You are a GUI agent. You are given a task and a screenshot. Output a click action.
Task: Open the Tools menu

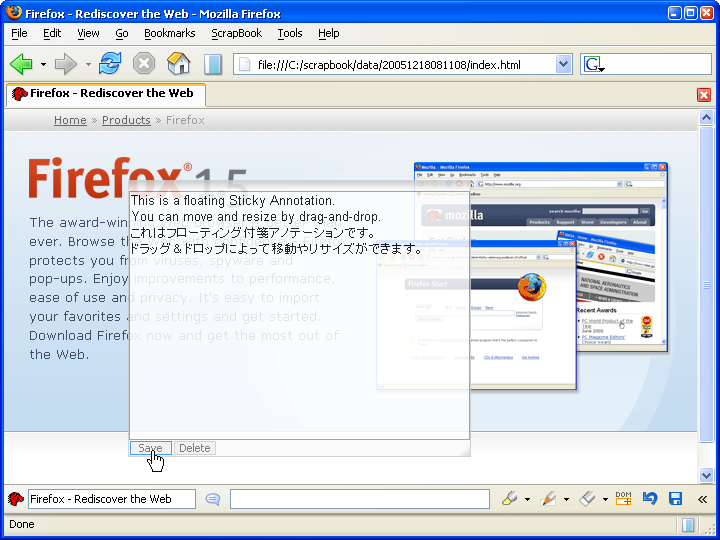290,34
